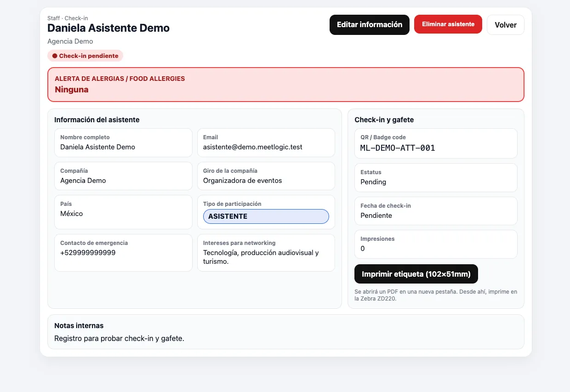Click the Check-in pendiente status badge
The height and width of the screenshot is (392, 570).
coord(85,56)
